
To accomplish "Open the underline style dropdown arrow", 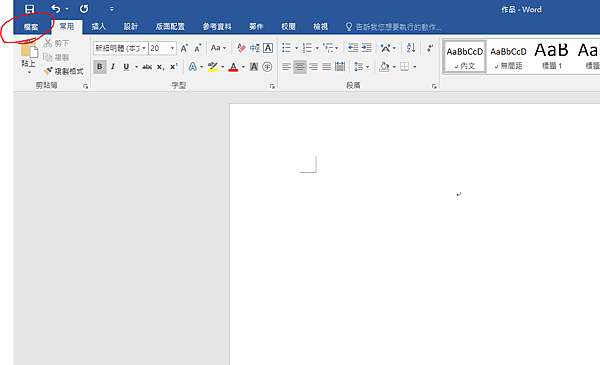I will coord(136,67).
